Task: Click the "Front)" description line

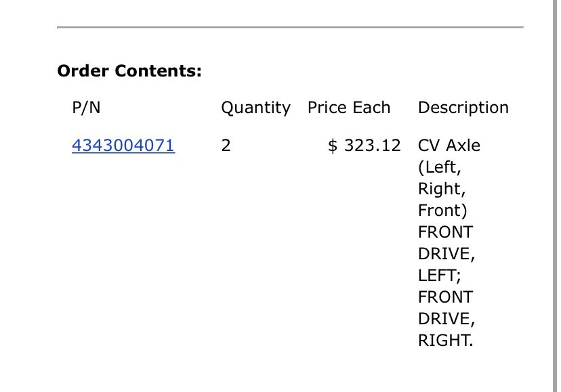Action: pyautogui.click(x=442, y=211)
